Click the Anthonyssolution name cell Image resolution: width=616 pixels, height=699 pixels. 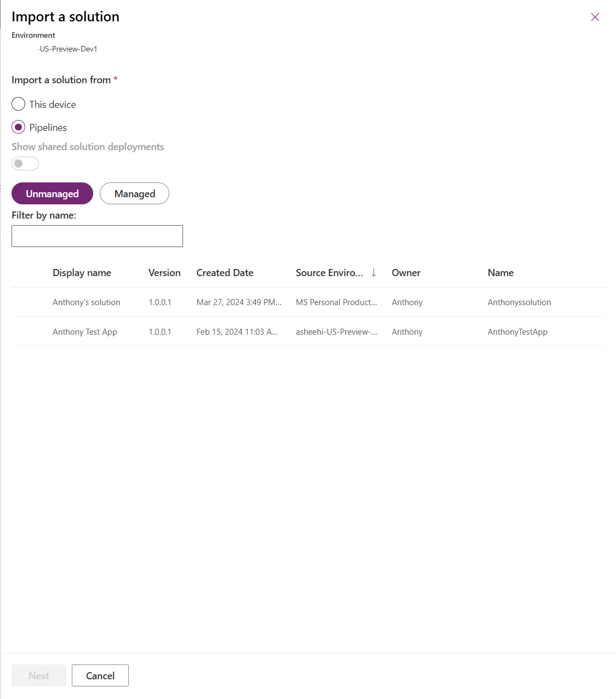pyautogui.click(x=520, y=302)
